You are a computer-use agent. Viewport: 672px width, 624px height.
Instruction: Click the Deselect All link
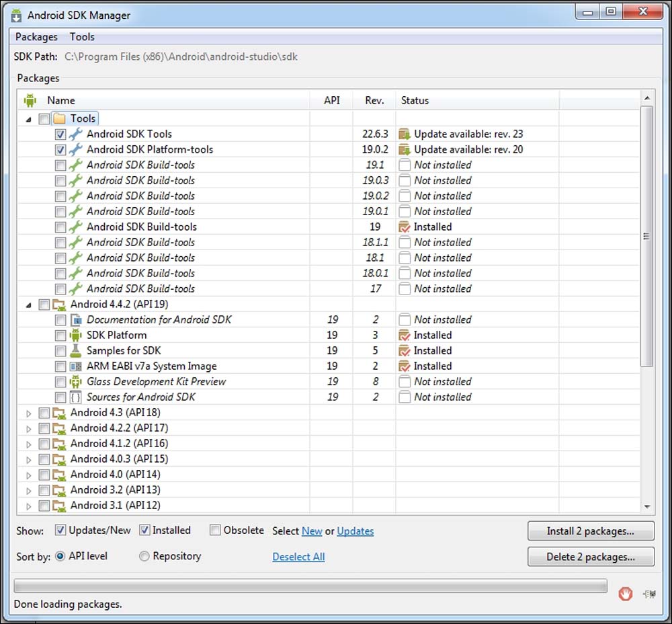(298, 557)
